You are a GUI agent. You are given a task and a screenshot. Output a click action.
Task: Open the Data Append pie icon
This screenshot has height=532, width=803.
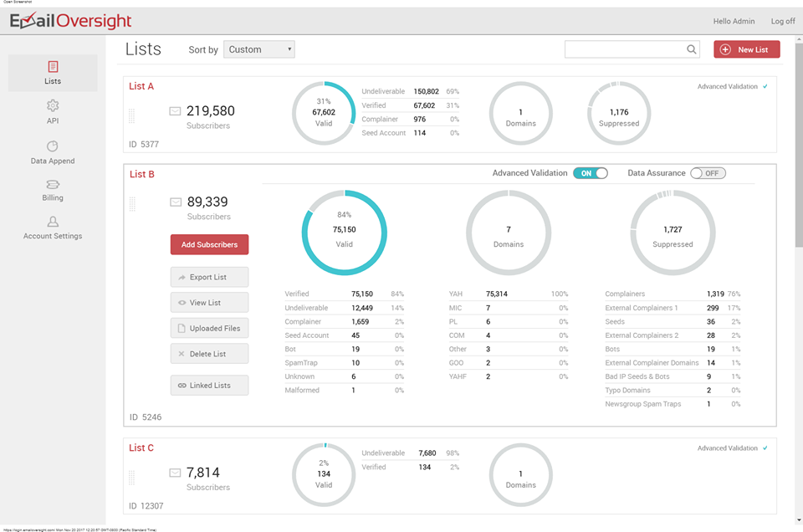pos(52,146)
